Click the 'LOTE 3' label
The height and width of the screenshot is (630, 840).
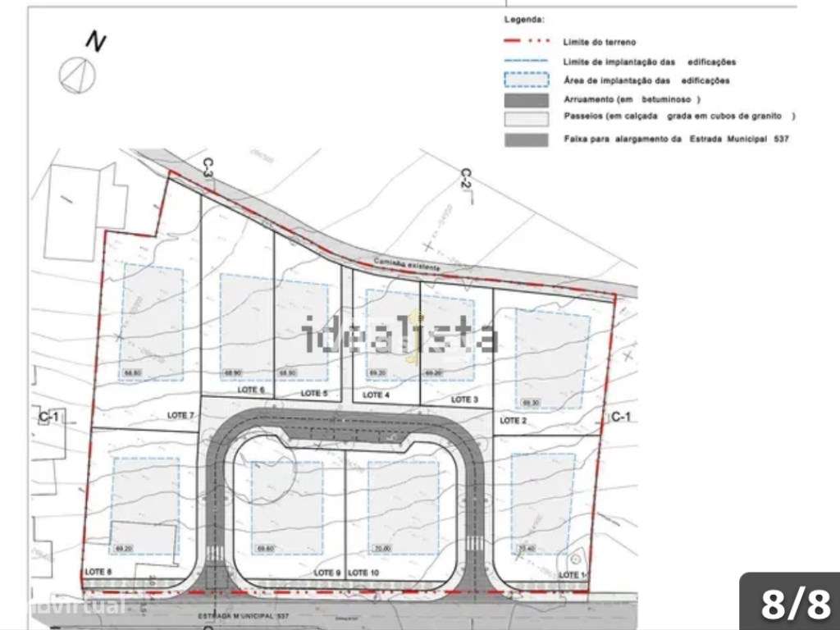point(464,399)
